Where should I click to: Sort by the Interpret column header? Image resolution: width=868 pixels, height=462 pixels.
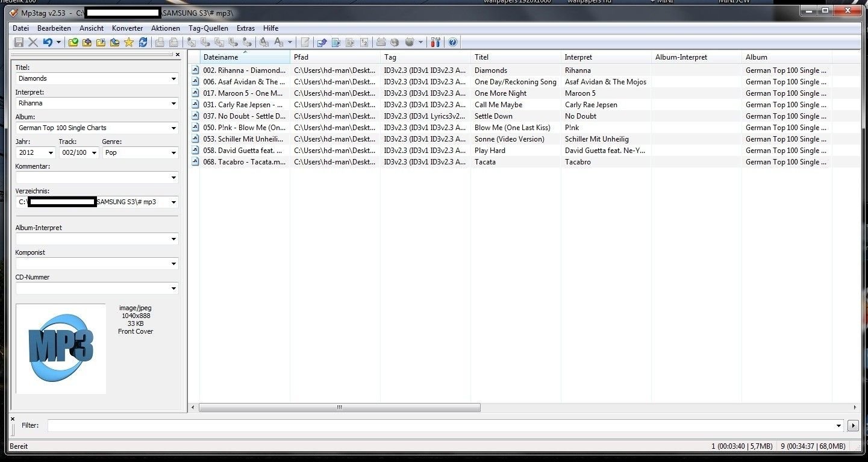(607, 57)
